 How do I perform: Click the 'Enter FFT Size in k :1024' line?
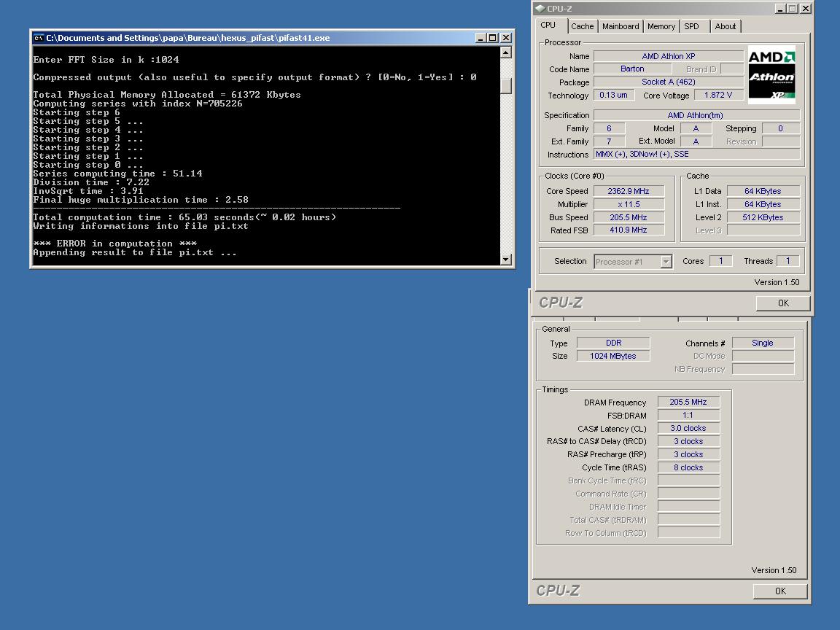(106, 60)
